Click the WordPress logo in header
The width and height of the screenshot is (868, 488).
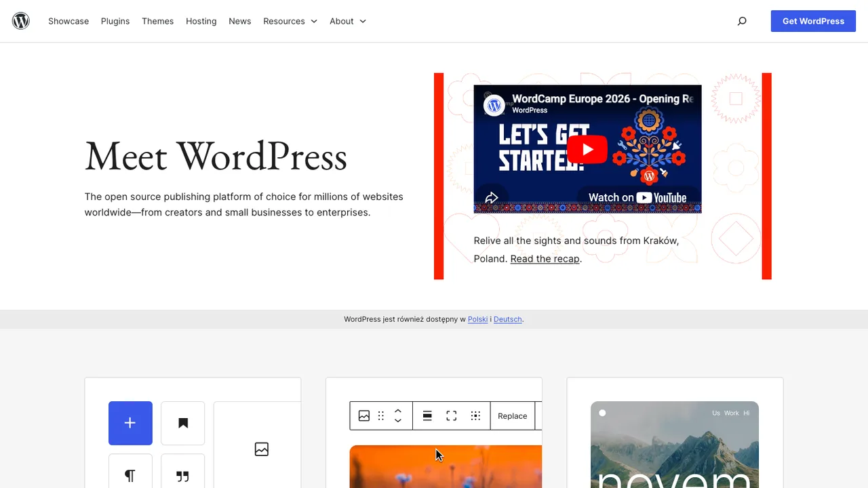[21, 21]
